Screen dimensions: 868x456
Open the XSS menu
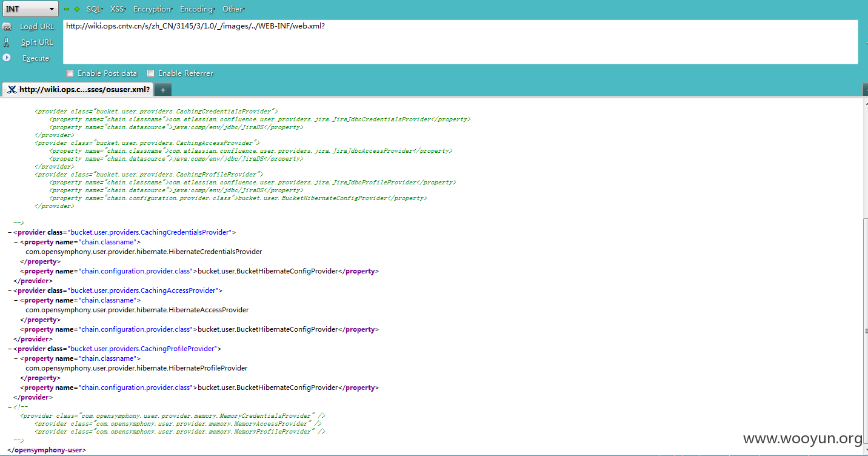(118, 9)
